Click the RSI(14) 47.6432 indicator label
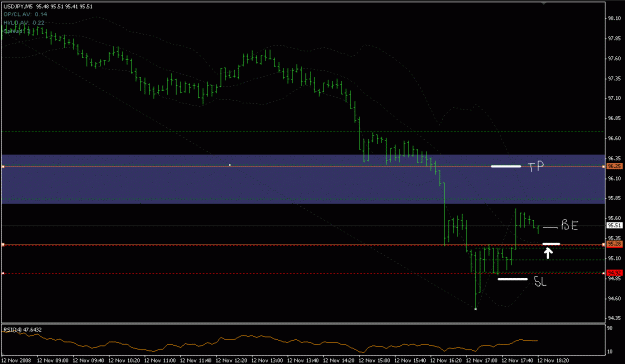 point(22,330)
